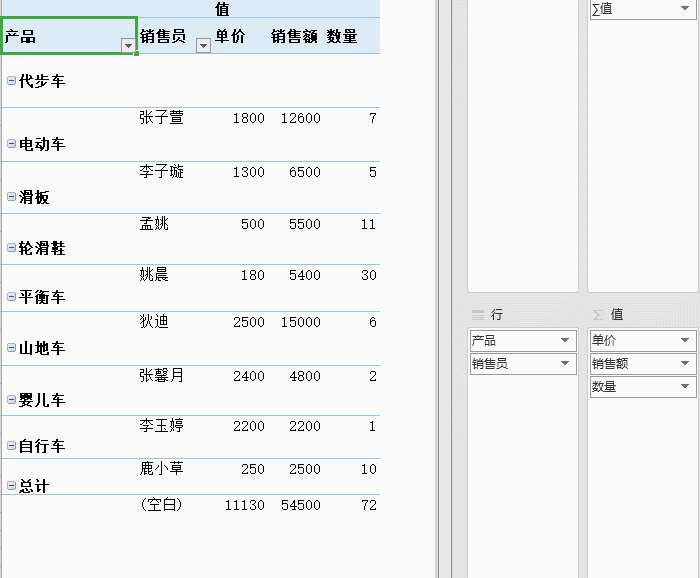Image resolution: width=700 pixels, height=578 pixels.
Task: Select the 鹿小草 cell
Action: point(161,469)
